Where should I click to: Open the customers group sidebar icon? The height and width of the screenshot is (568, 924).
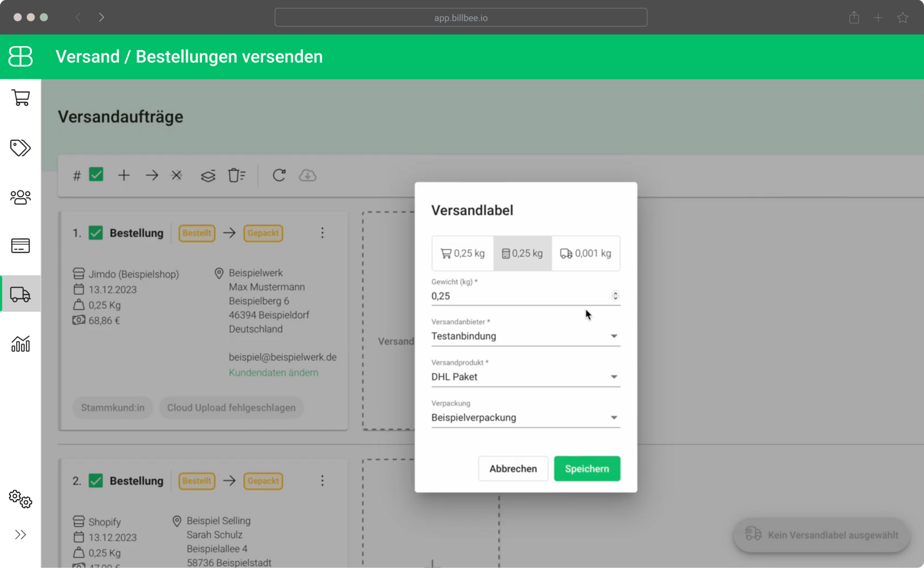coord(21,197)
